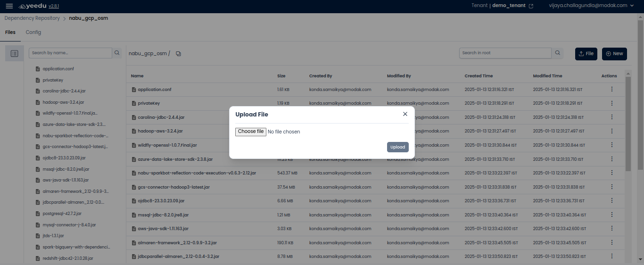Open actions menu for wildfly-openssl row
This screenshot has height=265, width=644.
tap(612, 145)
